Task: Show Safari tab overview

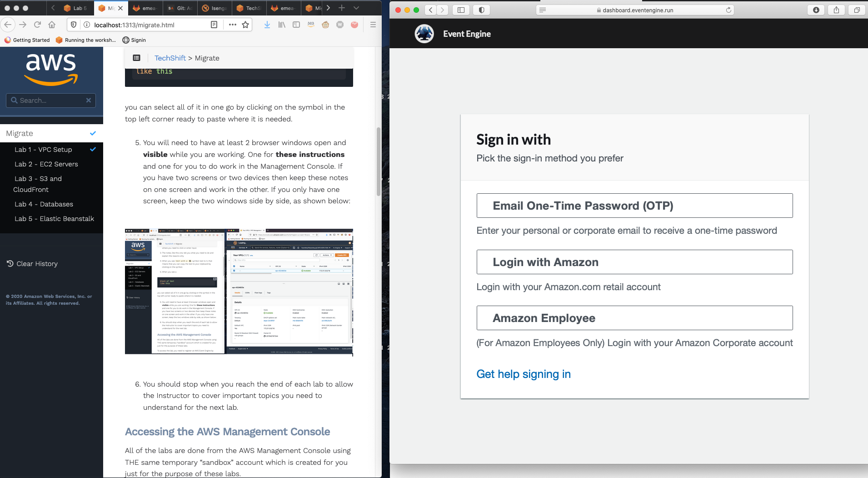Action: pyautogui.click(x=857, y=10)
